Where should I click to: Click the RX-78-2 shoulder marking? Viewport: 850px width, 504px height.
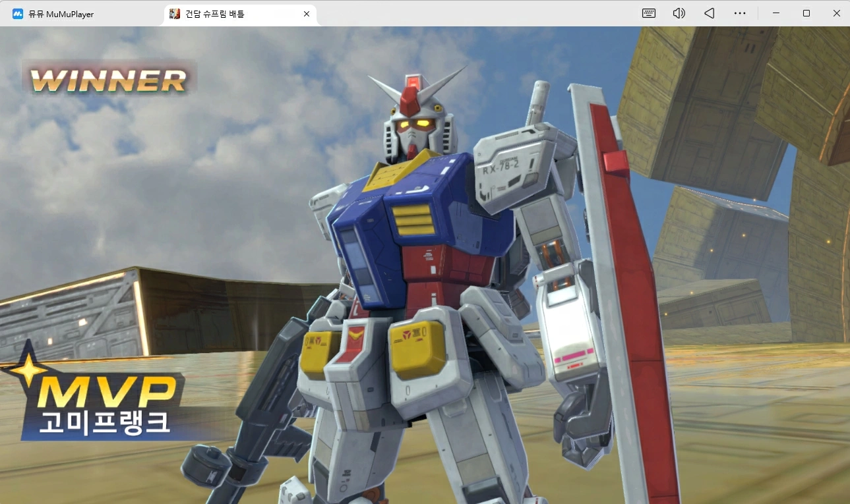click(x=501, y=169)
